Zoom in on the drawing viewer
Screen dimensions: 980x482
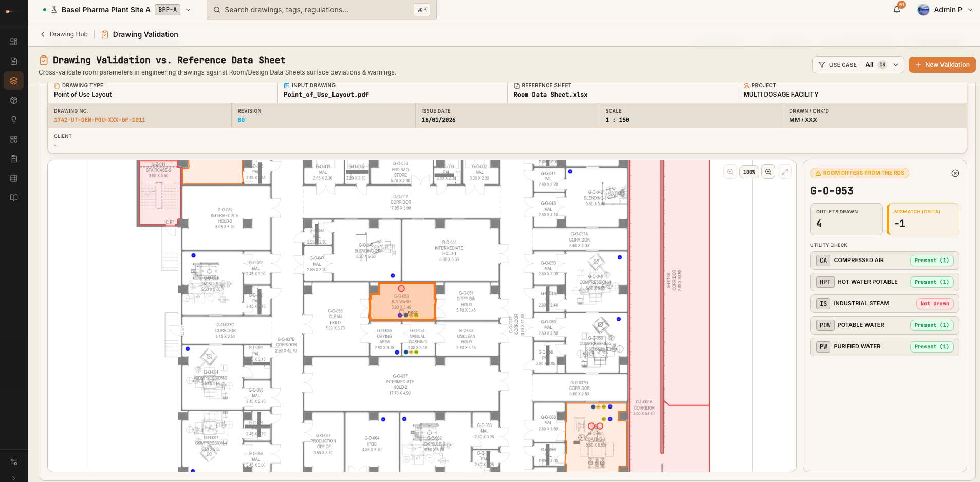(768, 172)
